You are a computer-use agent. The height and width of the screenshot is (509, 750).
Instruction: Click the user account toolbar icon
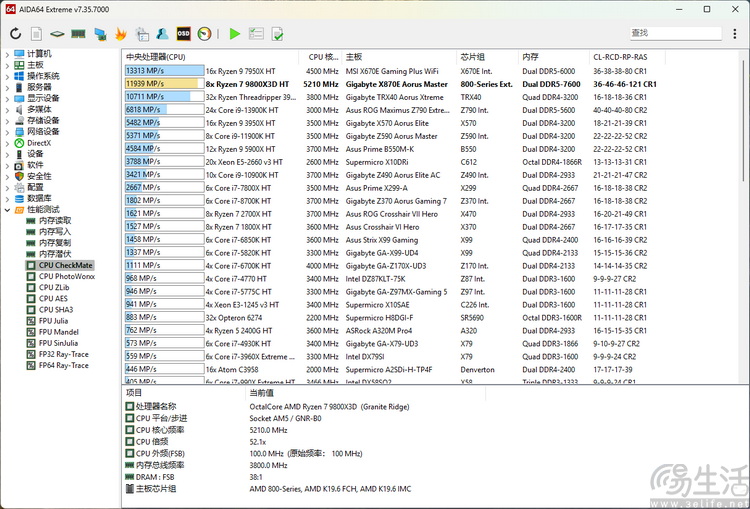[x=163, y=33]
